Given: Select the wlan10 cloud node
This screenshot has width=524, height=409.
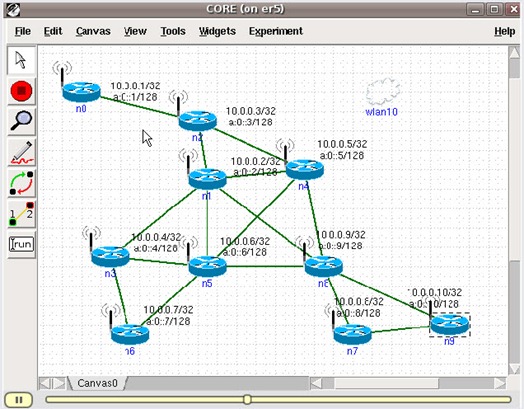Looking at the screenshot, I should [x=383, y=92].
